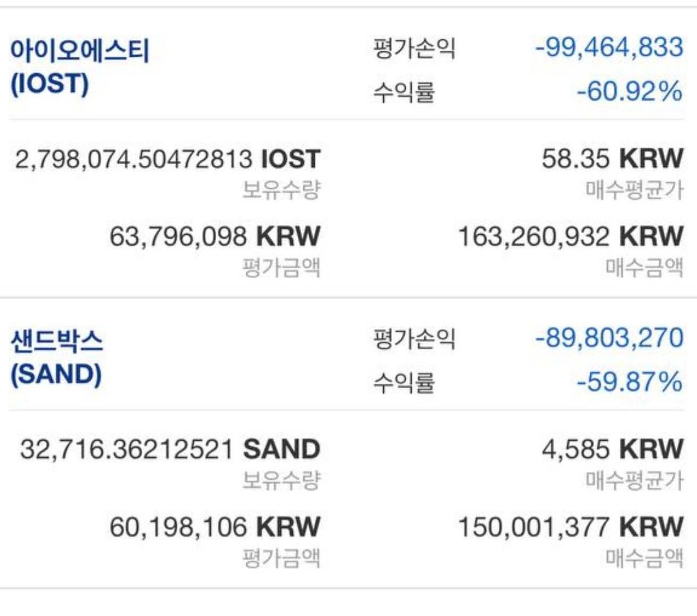This screenshot has width=697, height=616.
Task: Click SAND valuation loss -89,803,270
Action: pos(609,338)
